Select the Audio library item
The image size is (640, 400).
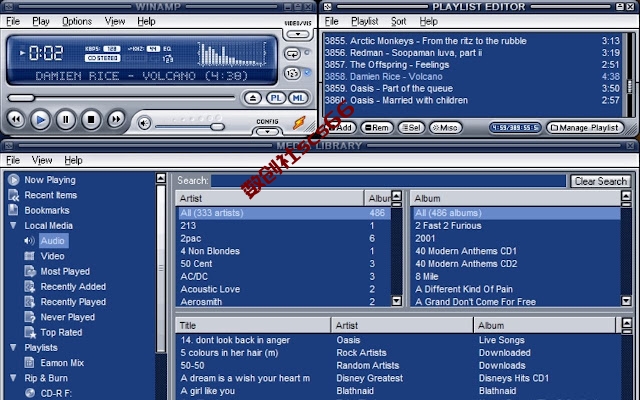(x=53, y=241)
